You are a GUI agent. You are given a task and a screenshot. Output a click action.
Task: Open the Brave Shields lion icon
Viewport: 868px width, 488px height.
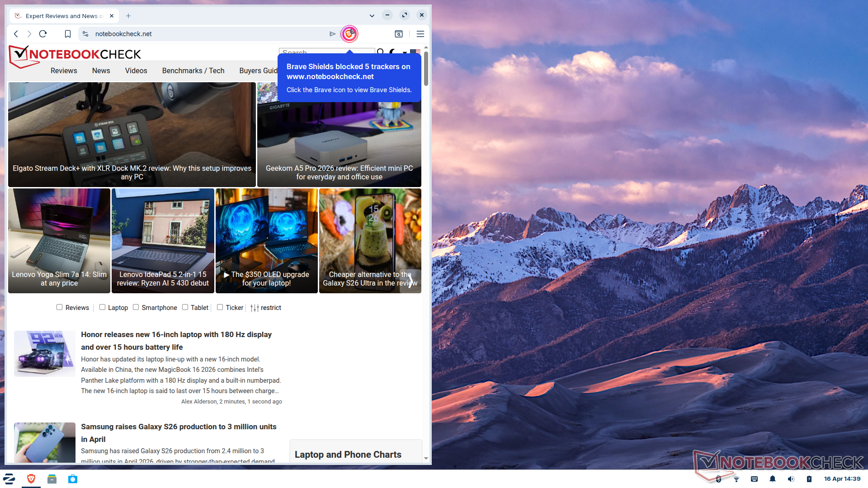349,34
